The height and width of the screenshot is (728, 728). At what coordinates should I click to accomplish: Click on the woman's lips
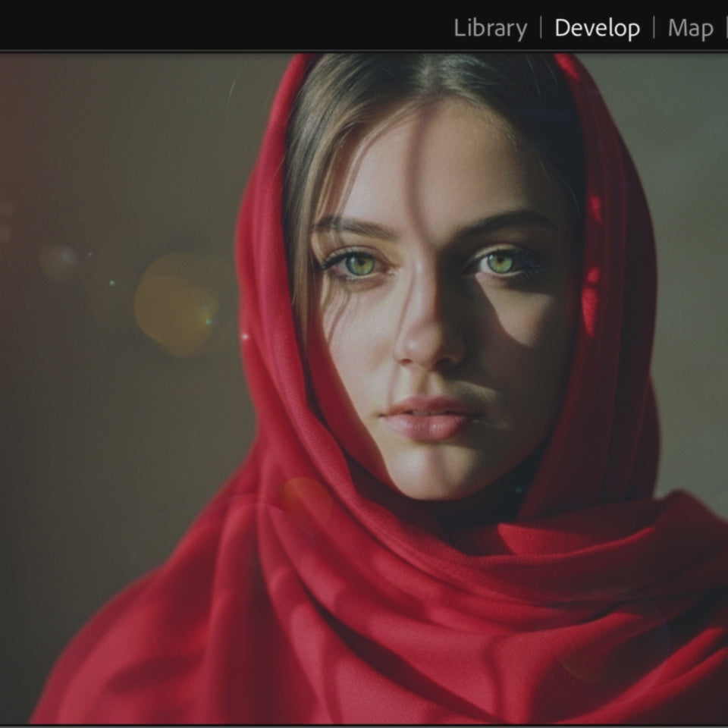431,416
